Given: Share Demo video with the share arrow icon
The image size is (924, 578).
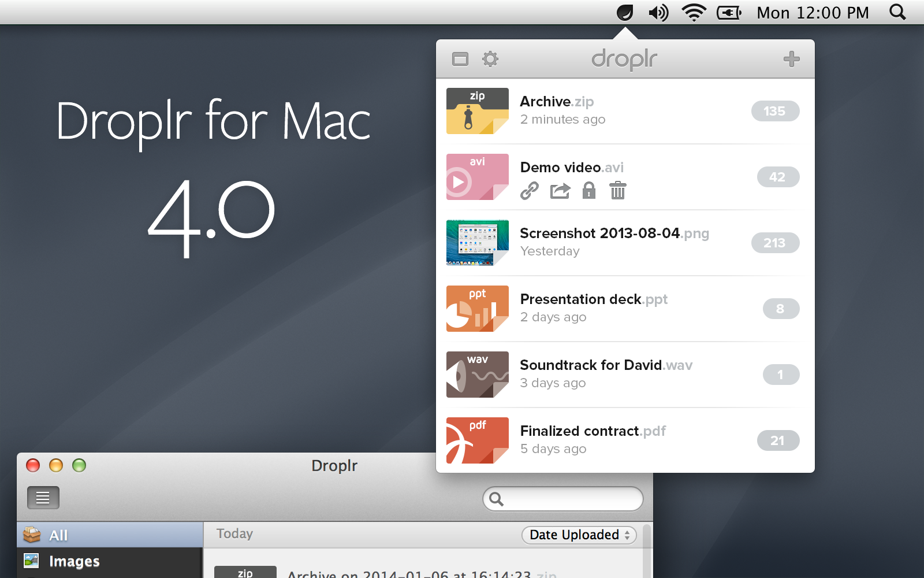Looking at the screenshot, I should click(x=560, y=191).
